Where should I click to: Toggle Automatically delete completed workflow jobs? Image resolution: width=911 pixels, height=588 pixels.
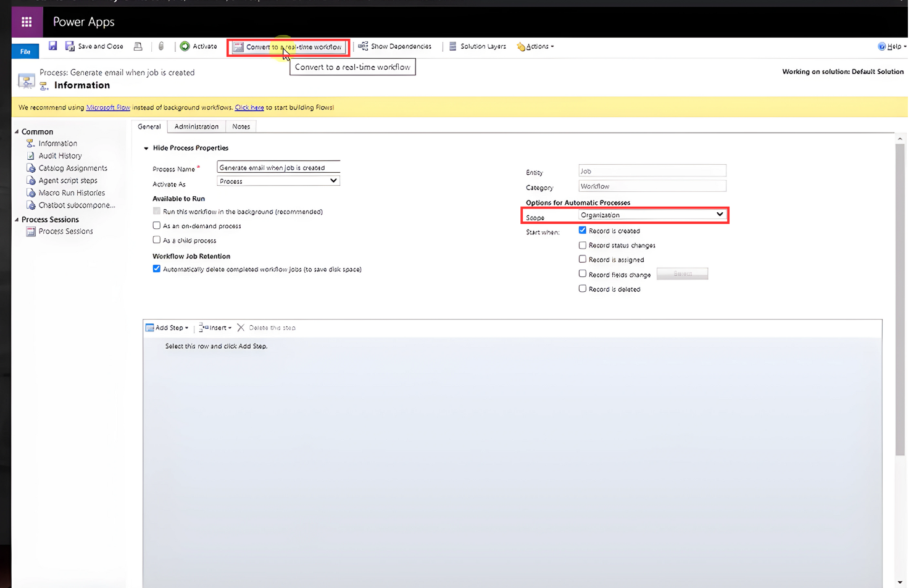click(x=157, y=268)
